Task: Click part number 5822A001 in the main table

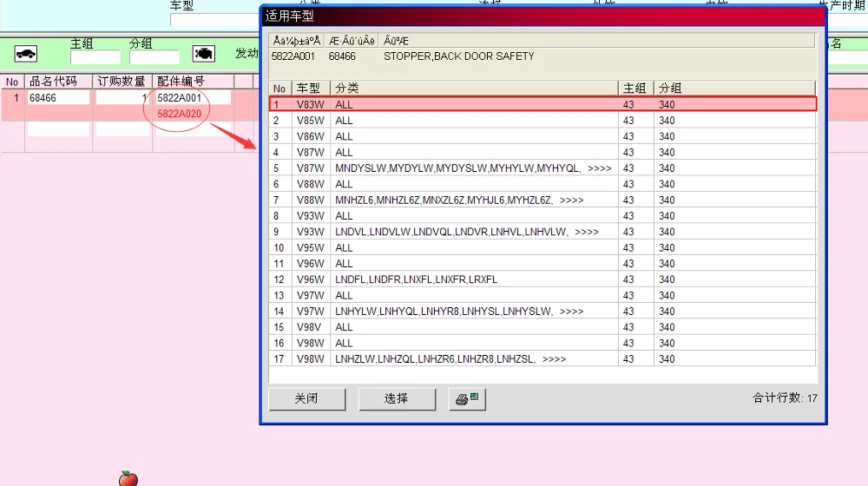Action: coord(180,98)
